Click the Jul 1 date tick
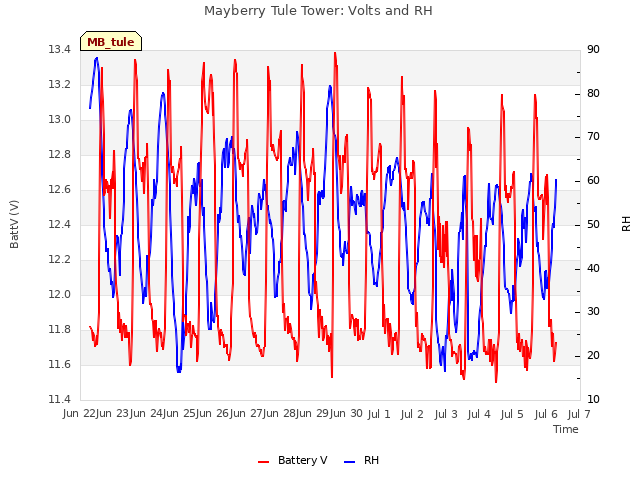The image size is (640, 480). point(379,414)
